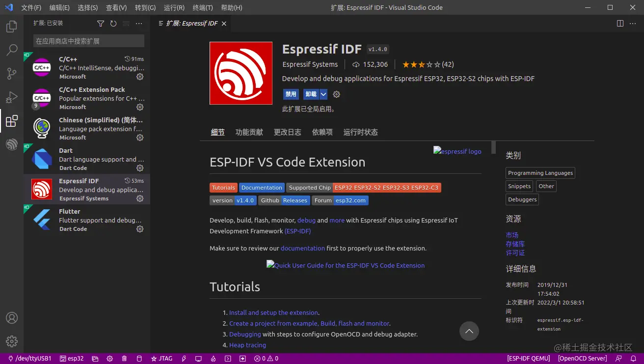Viewport: 644px width, 364px height.
Task: Clear extensions search results icon
Action: point(126,24)
